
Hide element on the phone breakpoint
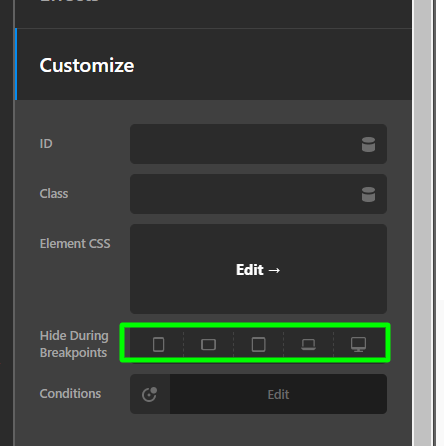158,344
